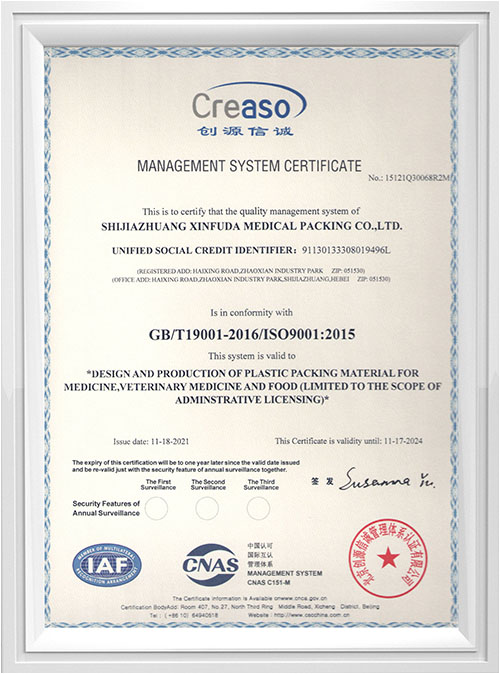
Task: Click the red official stamp seal
Action: [x=388, y=558]
